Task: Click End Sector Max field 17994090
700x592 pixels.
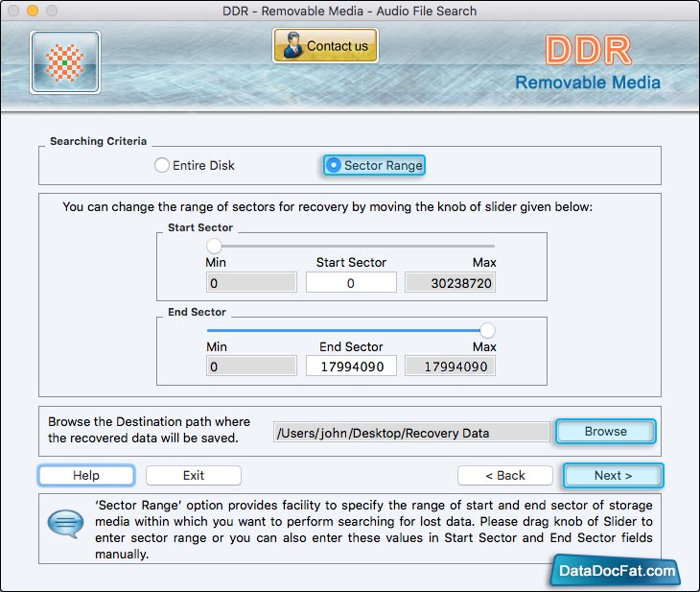Action: tap(450, 367)
